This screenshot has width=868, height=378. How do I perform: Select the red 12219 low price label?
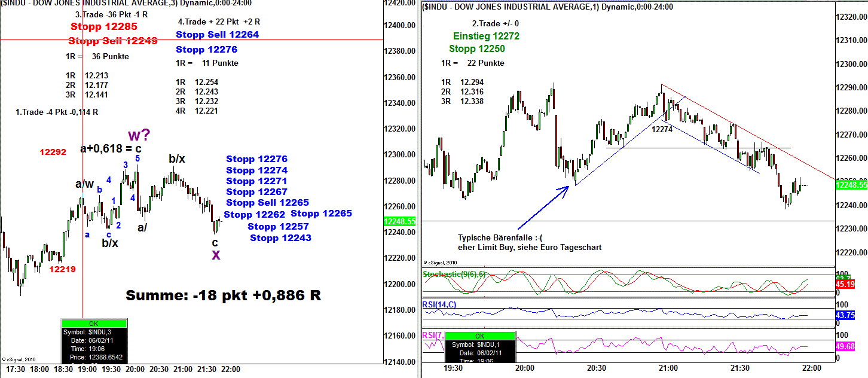62,269
